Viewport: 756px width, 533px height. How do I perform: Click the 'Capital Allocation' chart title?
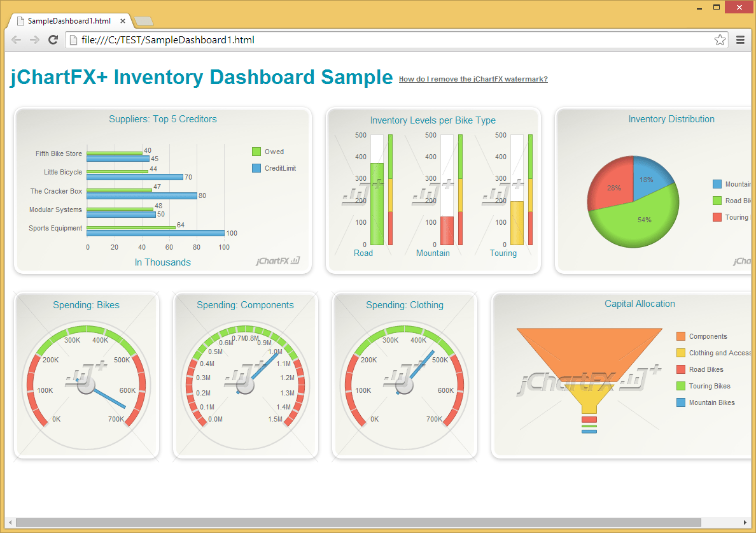click(640, 304)
